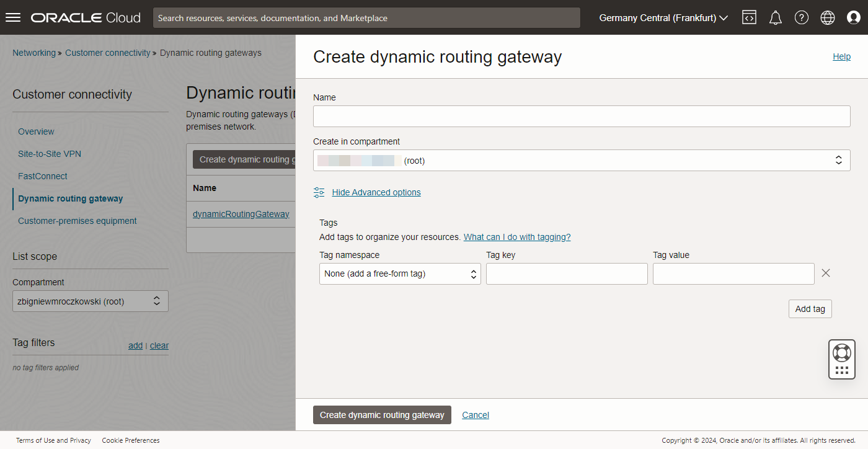Click the Name column header
The height and width of the screenshot is (449, 868).
[205, 188]
